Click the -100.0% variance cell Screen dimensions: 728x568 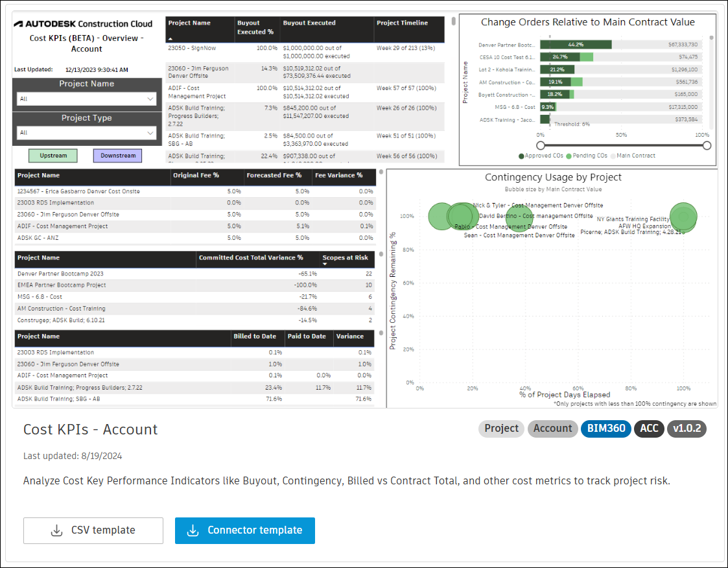pyautogui.click(x=305, y=285)
